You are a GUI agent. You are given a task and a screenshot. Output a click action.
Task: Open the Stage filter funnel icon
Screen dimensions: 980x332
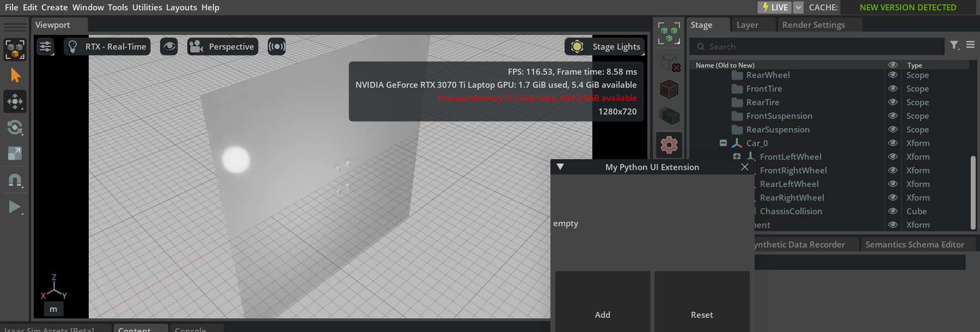coord(954,46)
